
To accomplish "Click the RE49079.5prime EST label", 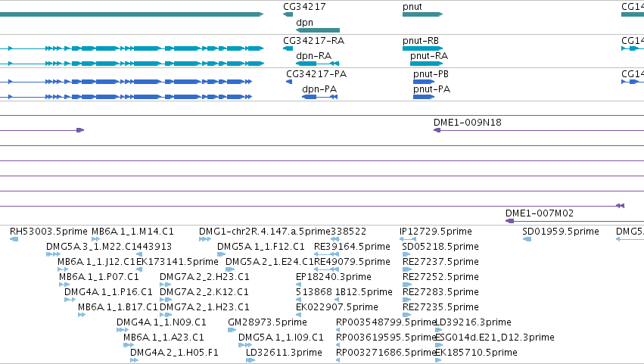I will (352, 262).
